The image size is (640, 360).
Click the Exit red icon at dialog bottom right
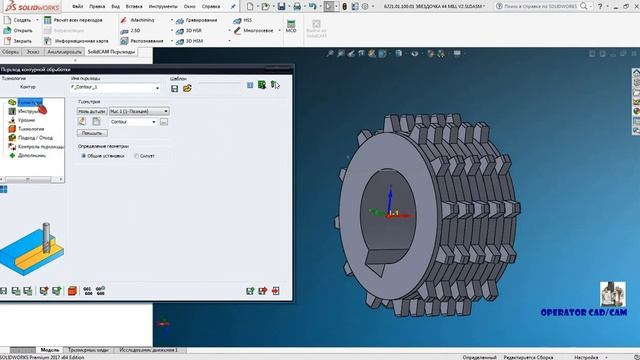(276, 291)
